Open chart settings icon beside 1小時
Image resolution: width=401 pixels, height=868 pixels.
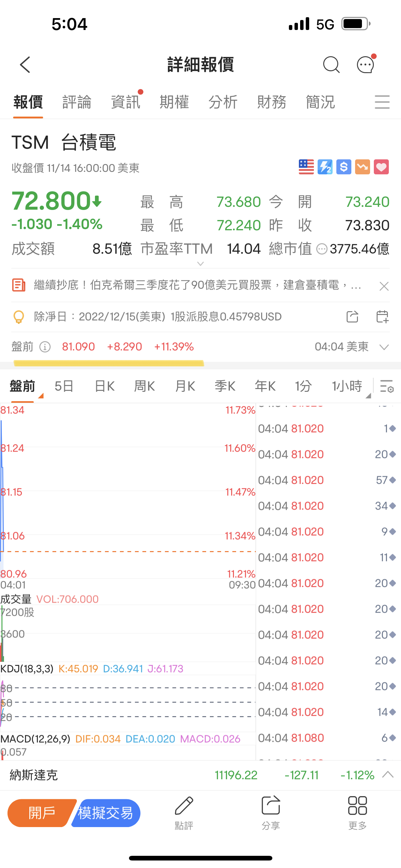click(387, 386)
